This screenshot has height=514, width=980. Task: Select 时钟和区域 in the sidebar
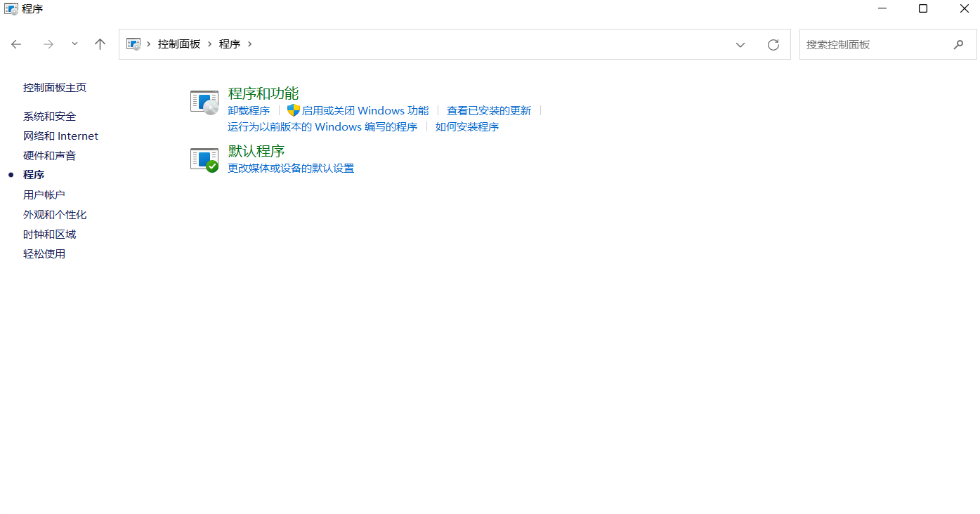49,235
